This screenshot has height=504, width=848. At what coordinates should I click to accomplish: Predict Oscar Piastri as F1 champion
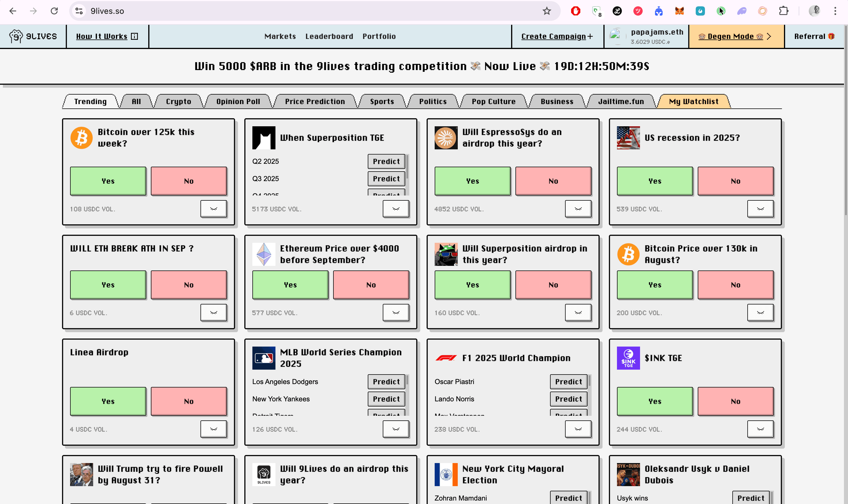[x=569, y=381]
